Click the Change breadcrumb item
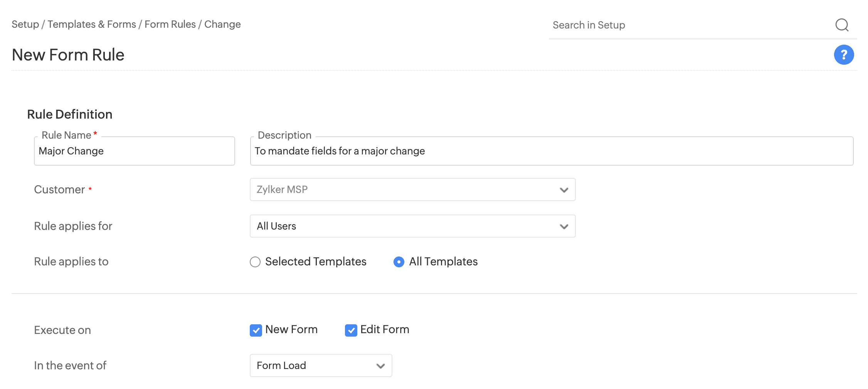 (222, 24)
